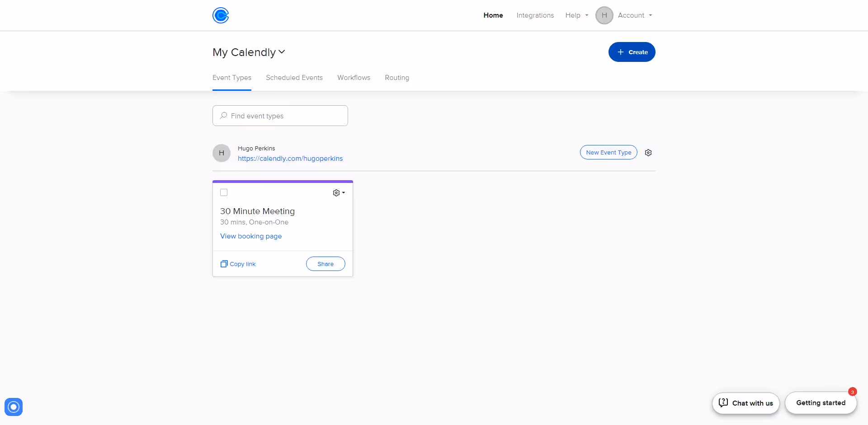Open the Account dropdown menu
The image size is (868, 425).
pyautogui.click(x=635, y=15)
